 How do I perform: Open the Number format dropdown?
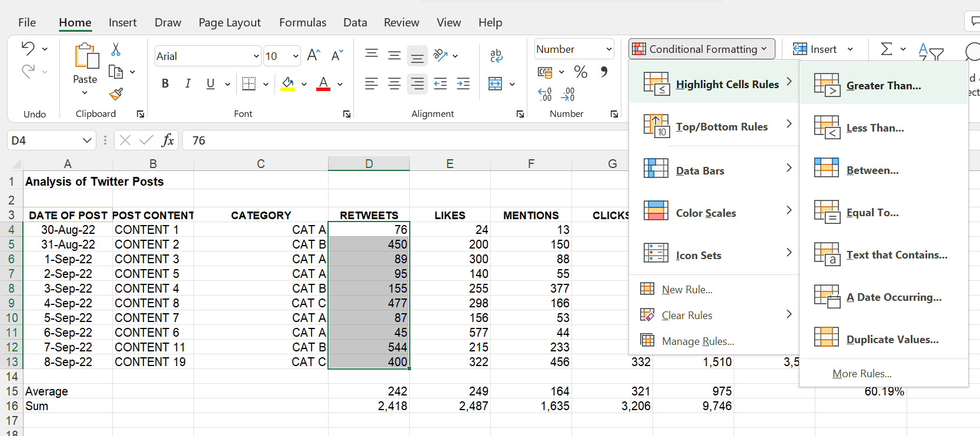tap(608, 49)
